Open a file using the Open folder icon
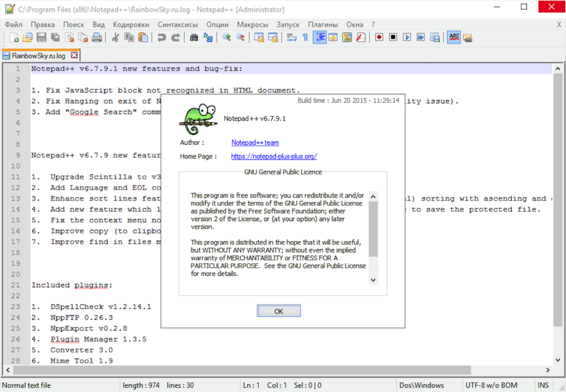Image resolution: width=566 pixels, height=392 pixels. tap(28, 38)
